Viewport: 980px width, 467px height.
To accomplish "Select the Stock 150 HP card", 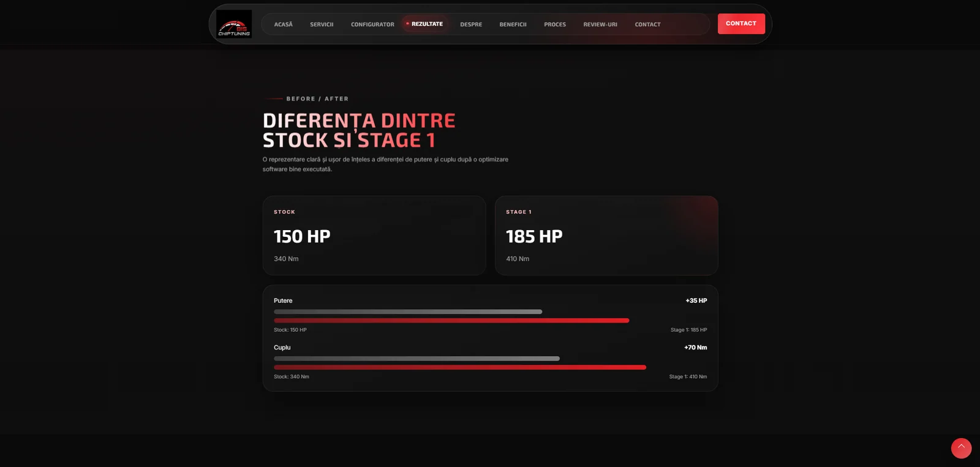I will pos(374,236).
